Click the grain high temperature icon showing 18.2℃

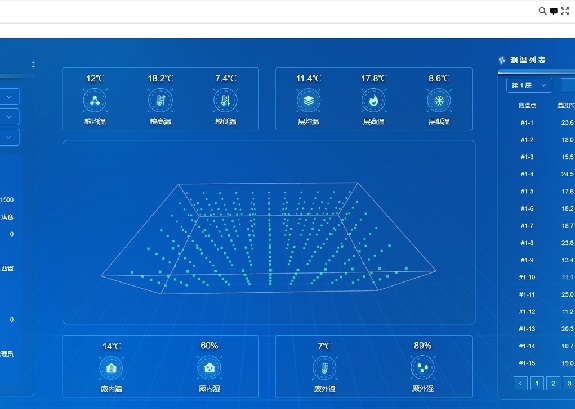coord(160,100)
